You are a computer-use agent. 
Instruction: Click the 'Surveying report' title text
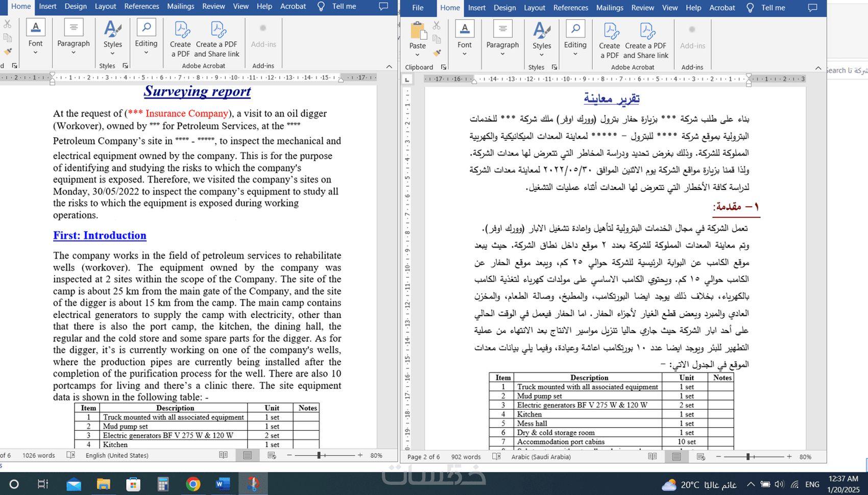pos(197,91)
